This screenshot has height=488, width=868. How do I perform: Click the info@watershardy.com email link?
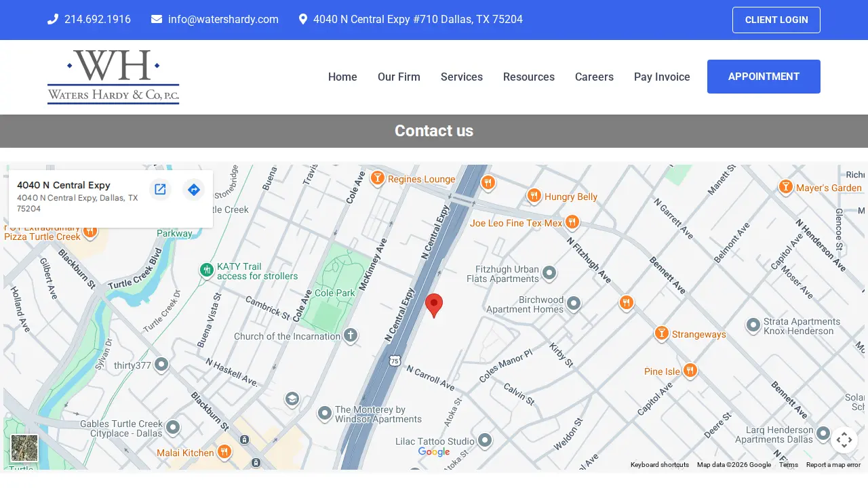click(x=223, y=19)
